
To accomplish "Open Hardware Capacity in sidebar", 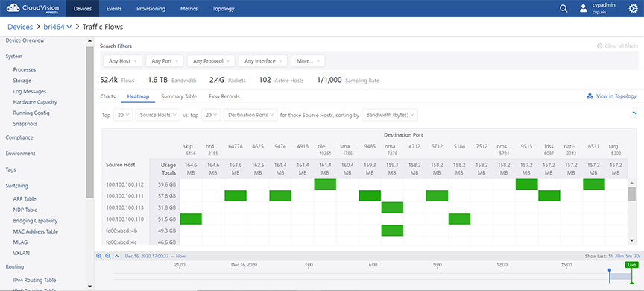I will point(35,102).
